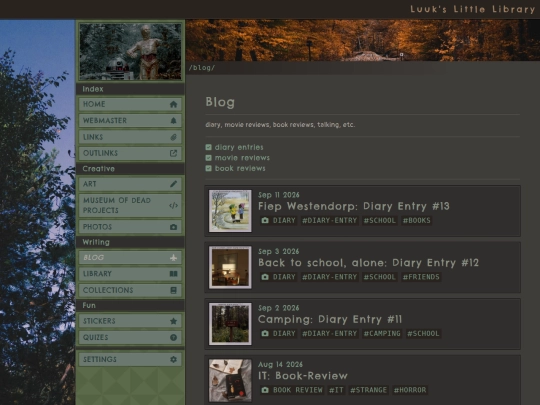
Task: Click #DIARY-ENTRY tag on Camping post
Action: click(x=330, y=333)
